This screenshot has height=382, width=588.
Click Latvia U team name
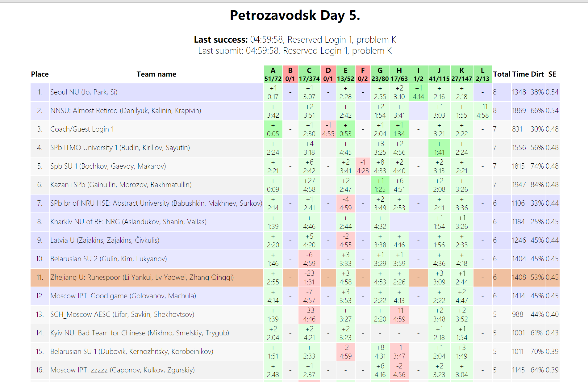point(105,240)
